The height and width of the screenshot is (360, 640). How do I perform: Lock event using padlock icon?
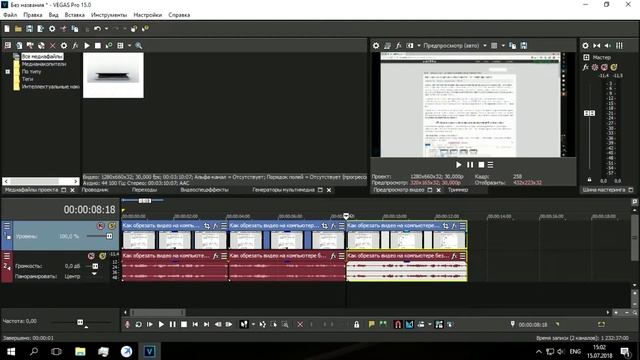(x=356, y=324)
